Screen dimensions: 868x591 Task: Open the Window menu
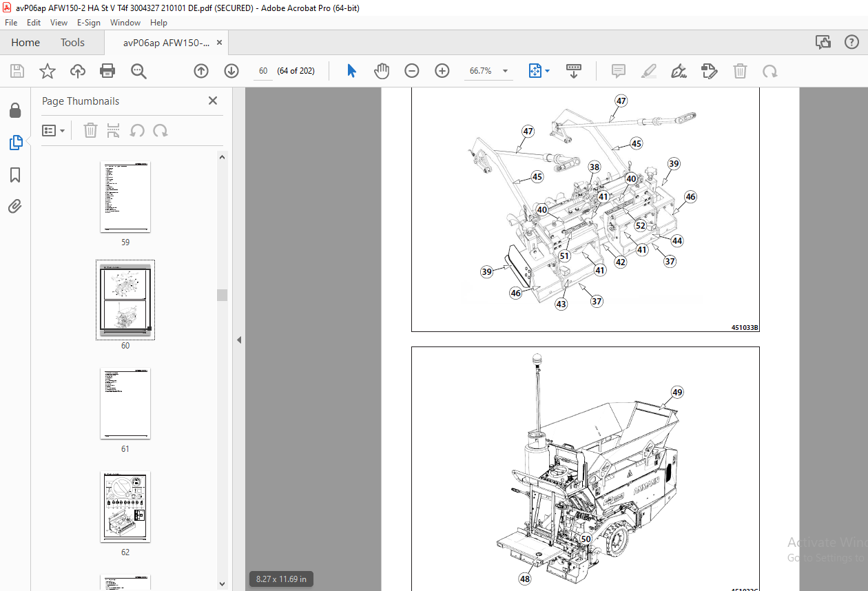click(125, 23)
